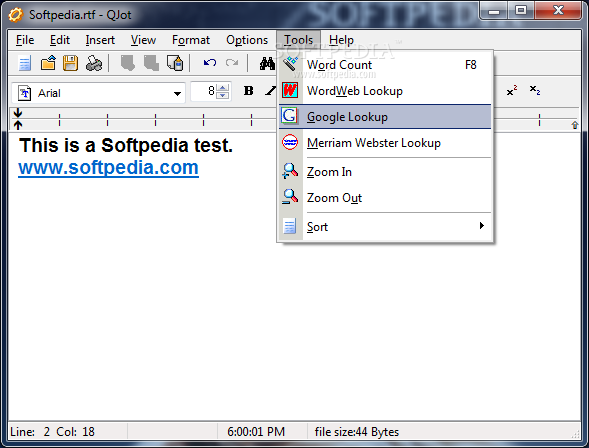Viewport: 589px width, 448px height.
Task: Toggle Italic formatting button
Action: (x=270, y=91)
